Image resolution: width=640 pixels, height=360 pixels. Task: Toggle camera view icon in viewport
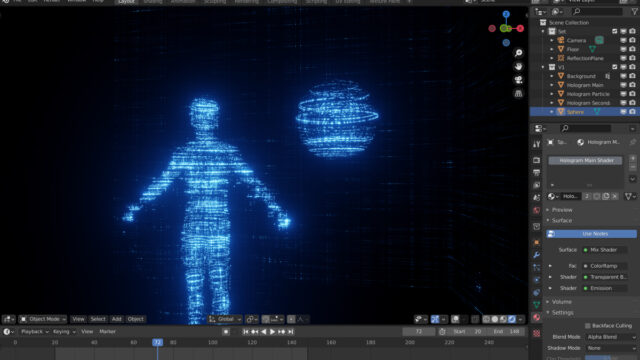click(518, 80)
